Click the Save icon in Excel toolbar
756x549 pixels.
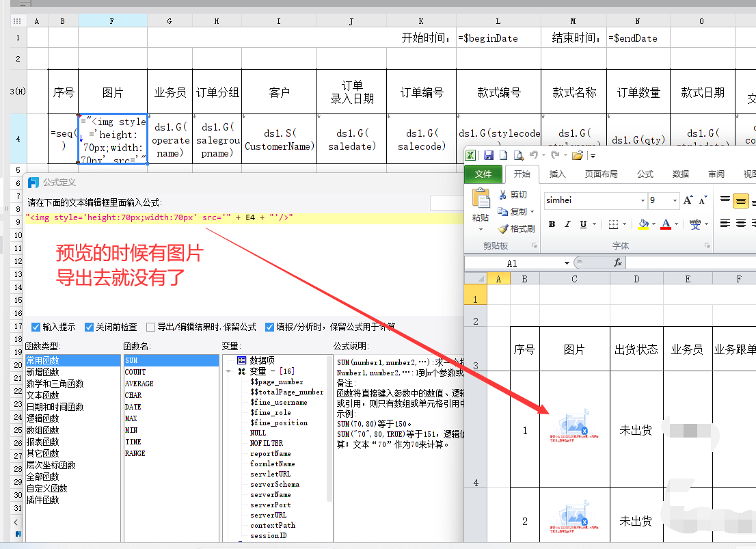[x=488, y=155]
